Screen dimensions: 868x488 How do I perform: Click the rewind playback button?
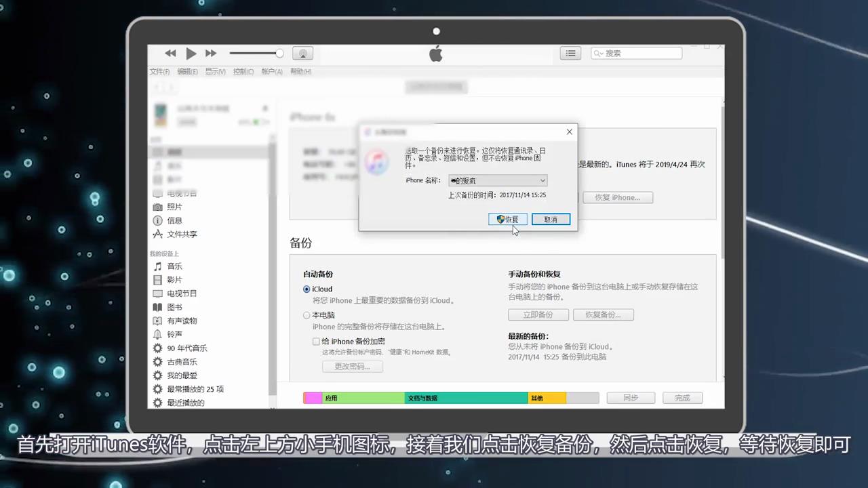coord(170,53)
